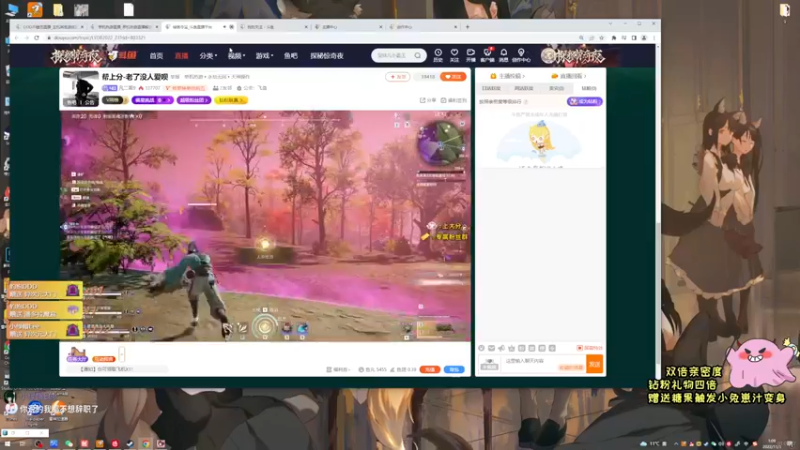Switch to the first browser tab
Screen dimensions: 800x450
[48, 27]
